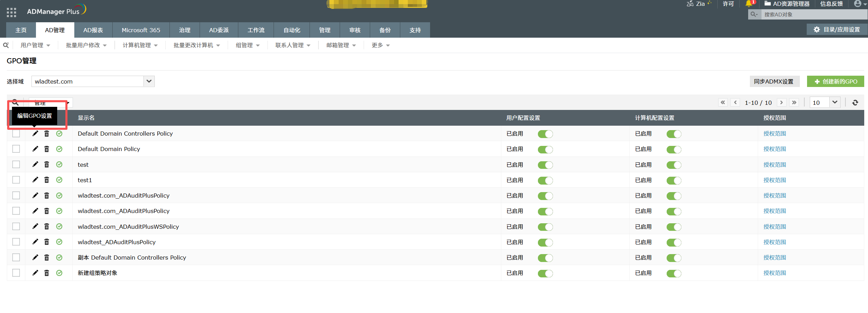Select the checkbox for 新建组策略对象 row
This screenshot has height=313, width=868.
tap(16, 273)
